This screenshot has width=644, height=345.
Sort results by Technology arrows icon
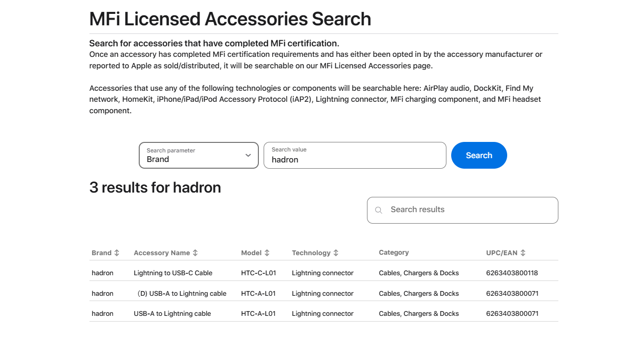(x=336, y=253)
